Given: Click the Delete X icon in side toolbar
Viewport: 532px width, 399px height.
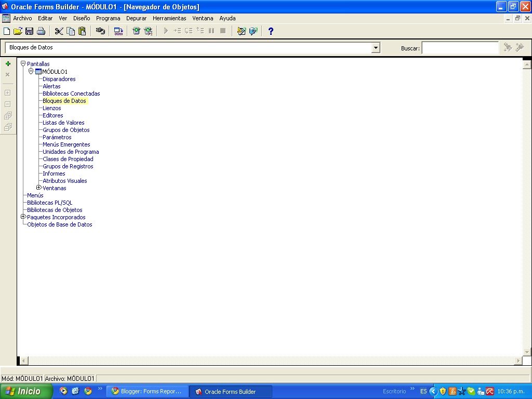Looking at the screenshot, I should 7,75.
